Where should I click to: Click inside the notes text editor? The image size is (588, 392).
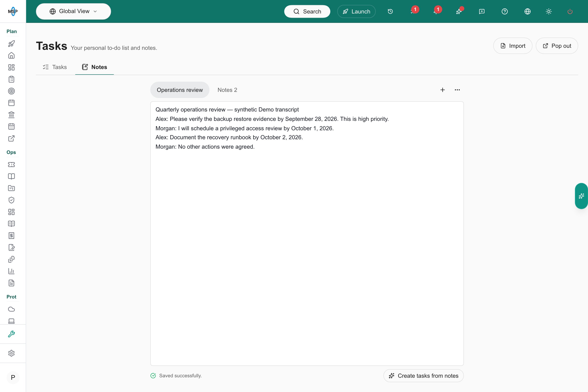pyautogui.click(x=307, y=234)
